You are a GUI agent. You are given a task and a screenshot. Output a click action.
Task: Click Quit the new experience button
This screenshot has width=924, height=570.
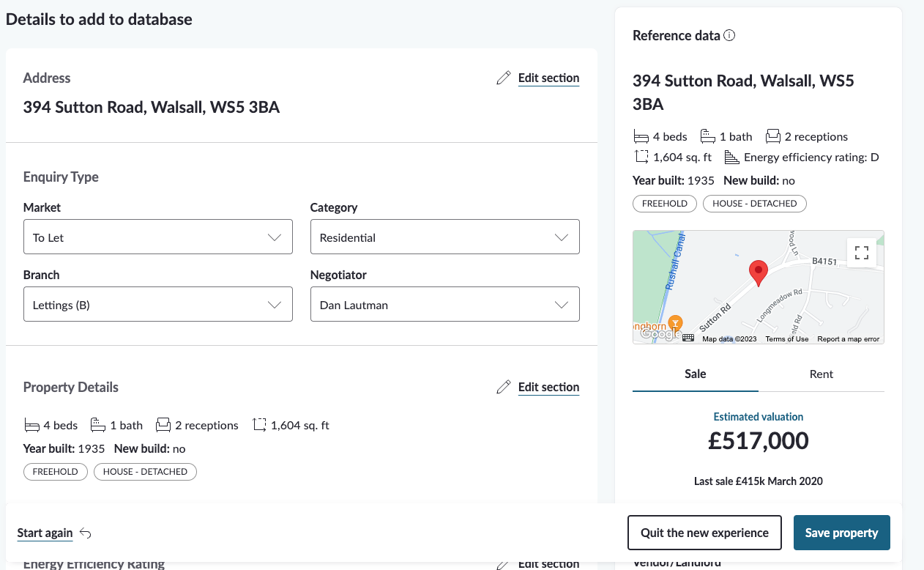704,533
